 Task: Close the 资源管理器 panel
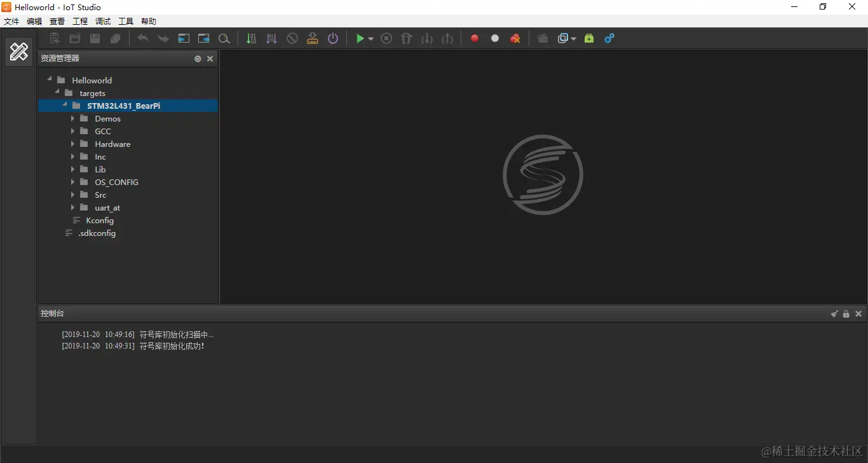(210, 59)
